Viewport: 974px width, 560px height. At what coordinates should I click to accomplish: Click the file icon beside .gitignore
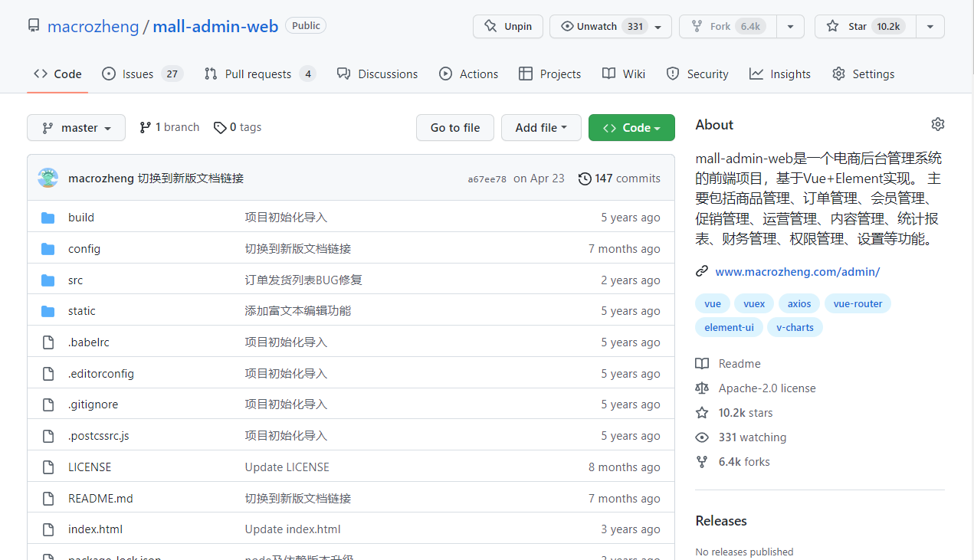pyautogui.click(x=48, y=404)
